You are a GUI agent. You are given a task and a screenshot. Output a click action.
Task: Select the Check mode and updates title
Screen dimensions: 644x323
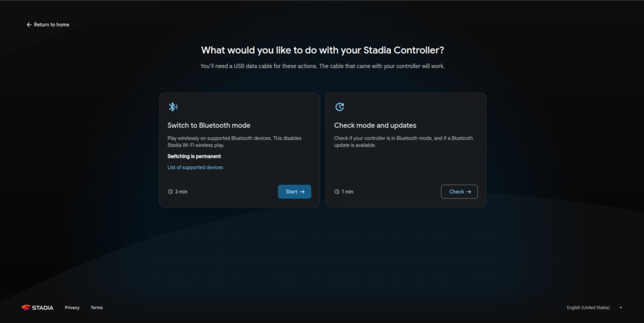[375, 125]
